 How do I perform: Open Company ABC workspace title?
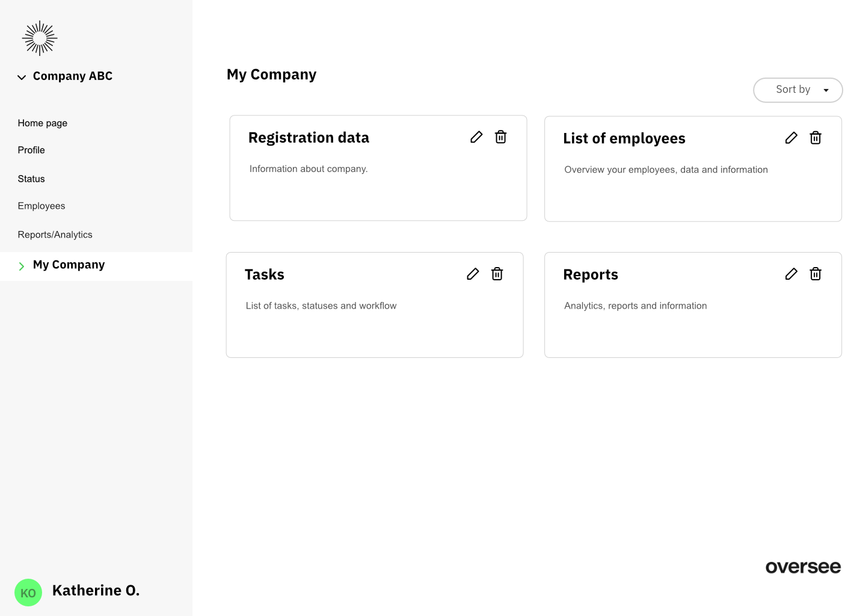[x=73, y=76]
